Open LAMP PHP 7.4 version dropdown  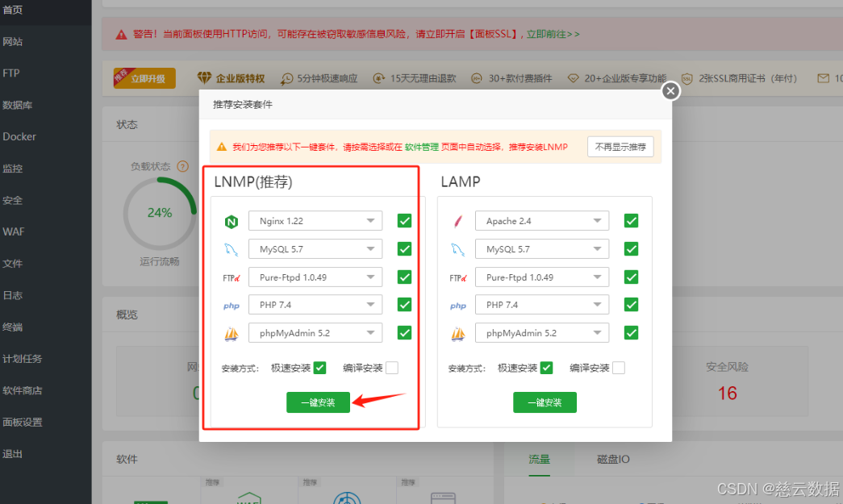click(542, 305)
